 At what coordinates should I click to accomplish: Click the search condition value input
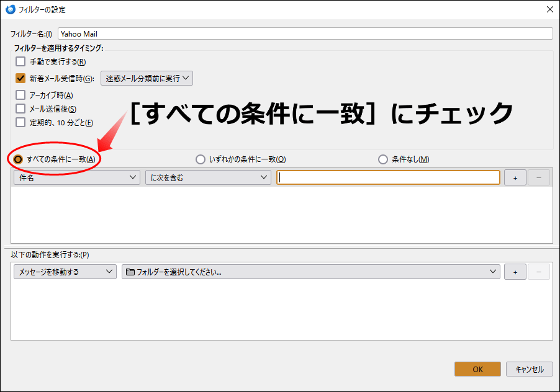coord(388,177)
